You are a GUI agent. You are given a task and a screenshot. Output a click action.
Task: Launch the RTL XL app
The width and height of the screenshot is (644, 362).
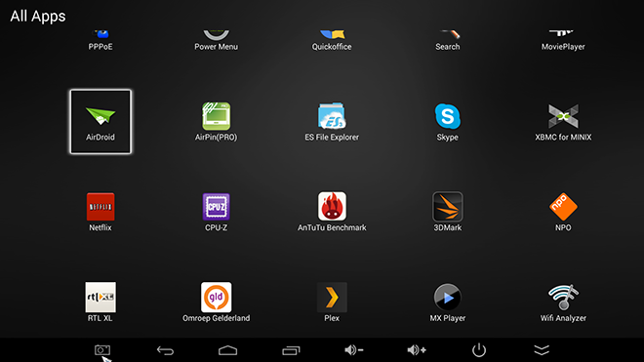click(101, 302)
